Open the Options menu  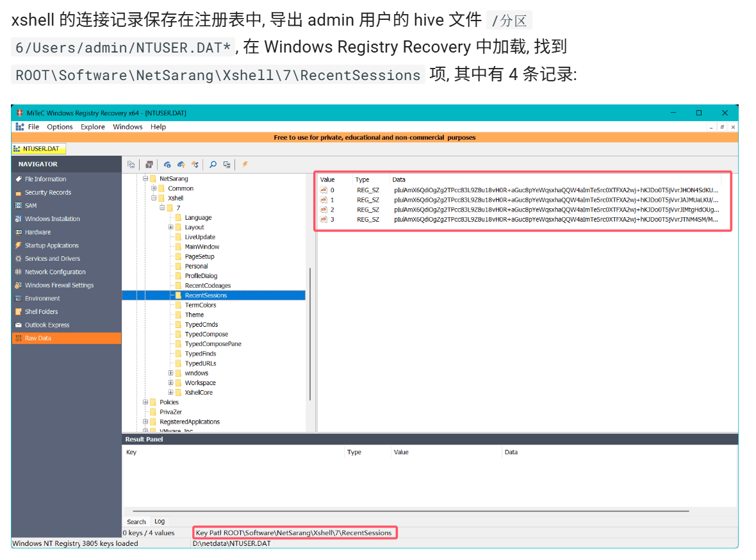(60, 127)
